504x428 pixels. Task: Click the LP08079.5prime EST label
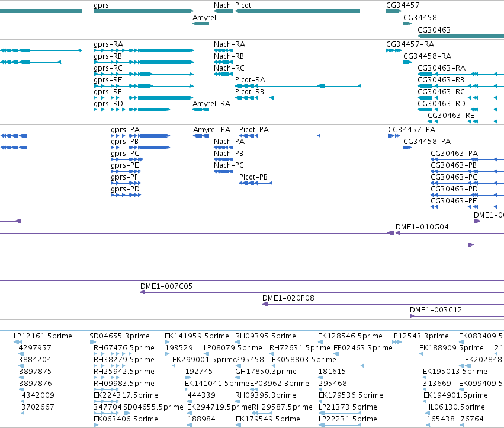pos(233,348)
